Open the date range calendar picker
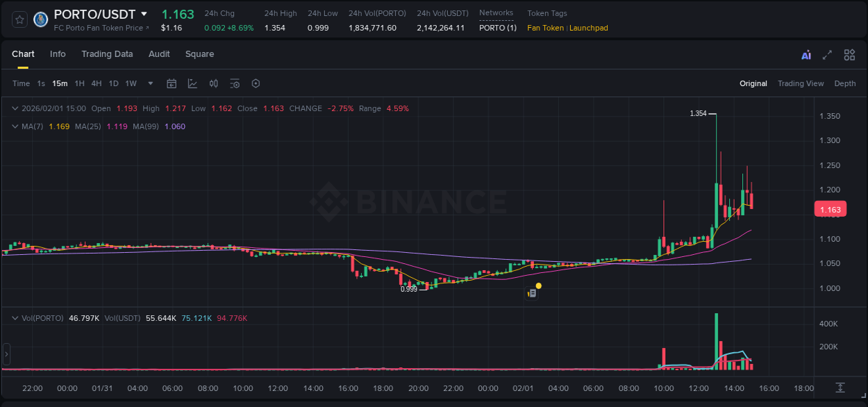 172,83
